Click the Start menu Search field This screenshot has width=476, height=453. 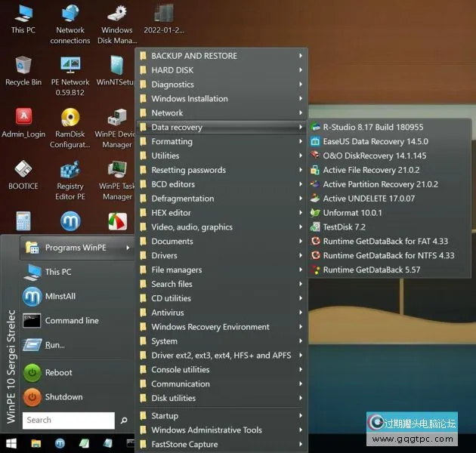click(x=68, y=421)
